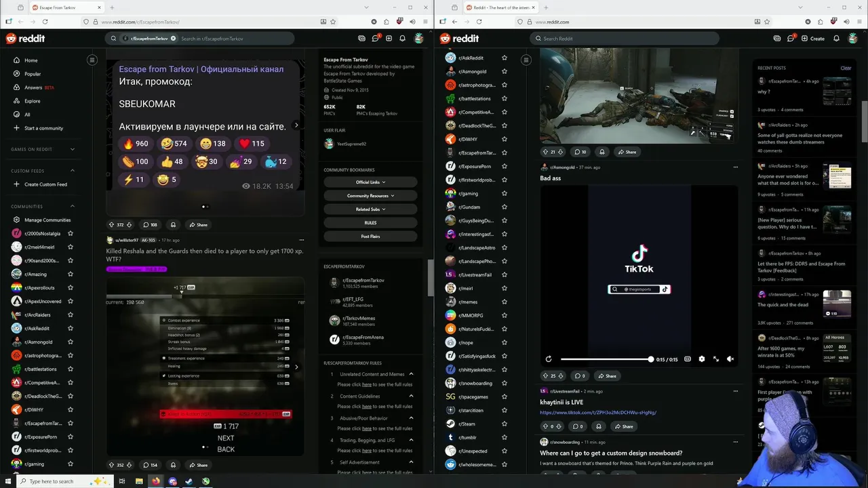Make the Bad ass video fullscreen
The height and width of the screenshot is (488, 868).
tap(716, 359)
